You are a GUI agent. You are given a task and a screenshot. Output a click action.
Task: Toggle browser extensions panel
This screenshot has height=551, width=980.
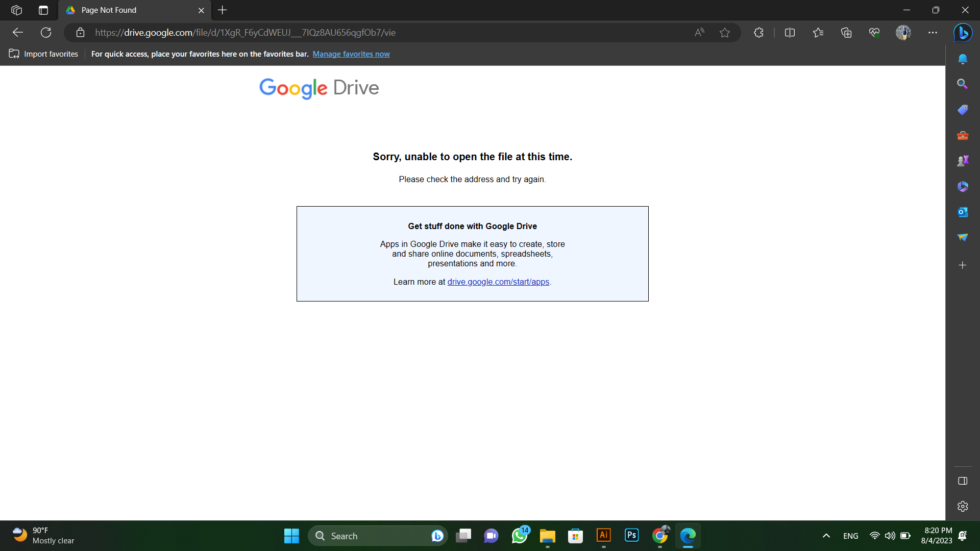pos(758,32)
